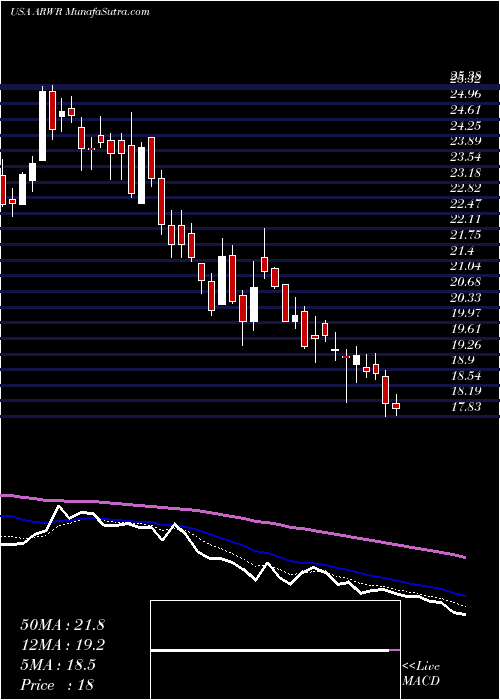Select the 22.47 price level label
Screen dimensions: 500x700
point(465,204)
